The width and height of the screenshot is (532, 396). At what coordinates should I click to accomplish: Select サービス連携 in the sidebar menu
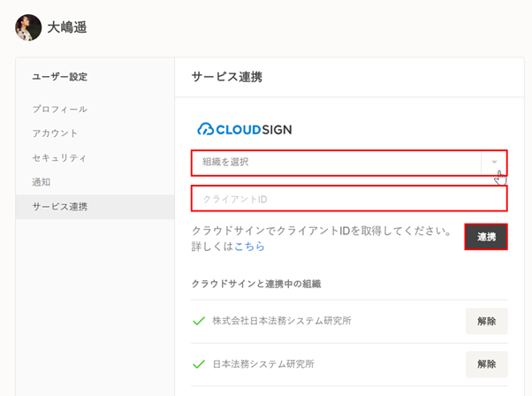(59, 207)
